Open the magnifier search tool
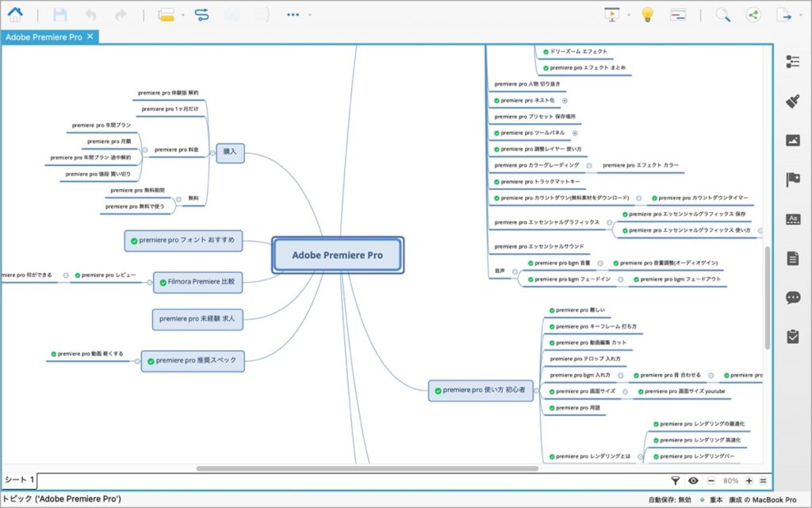The height and width of the screenshot is (508, 812). tap(723, 14)
